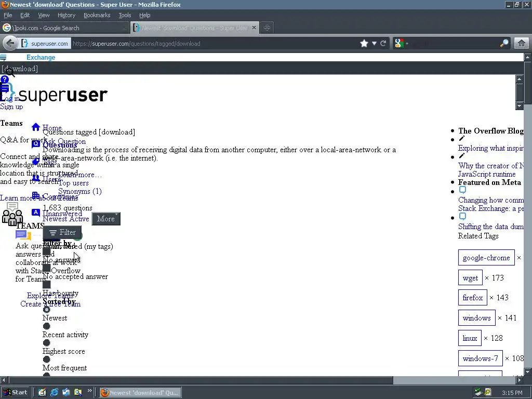532x399 pixels.
Task: Open the google-chrome related tag
Action: click(x=486, y=258)
